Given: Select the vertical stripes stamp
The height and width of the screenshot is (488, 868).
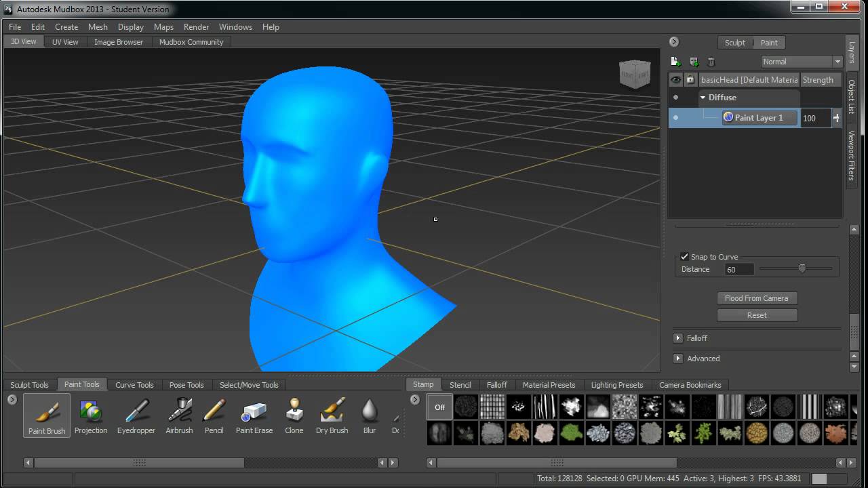Looking at the screenshot, I should (810, 407).
